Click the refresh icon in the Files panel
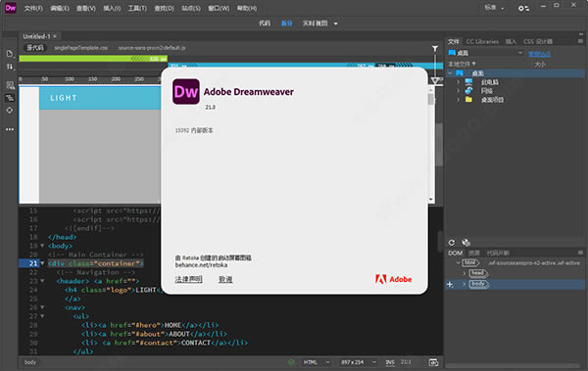Screen dimensions: 588x371 (452, 243)
